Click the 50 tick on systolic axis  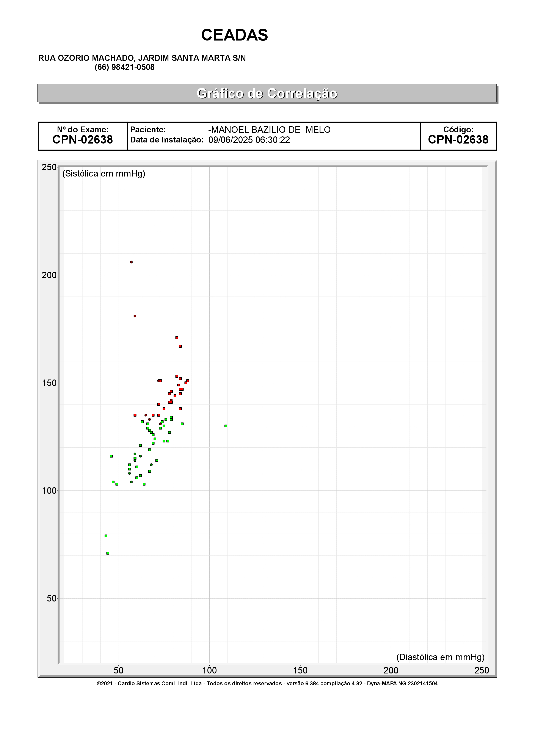click(x=52, y=599)
